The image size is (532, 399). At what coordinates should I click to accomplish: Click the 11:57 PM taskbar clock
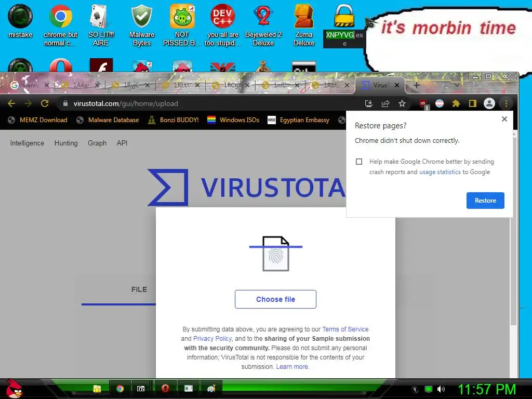tap(487, 390)
